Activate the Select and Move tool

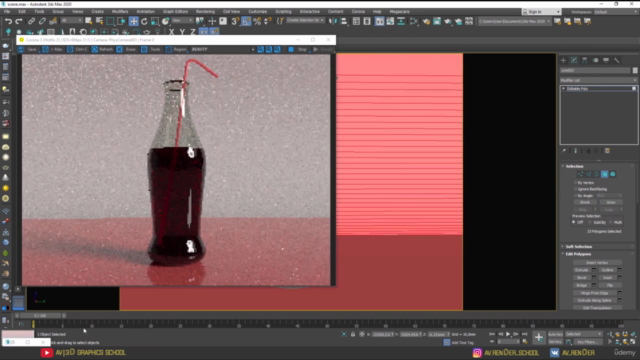coord(133,21)
